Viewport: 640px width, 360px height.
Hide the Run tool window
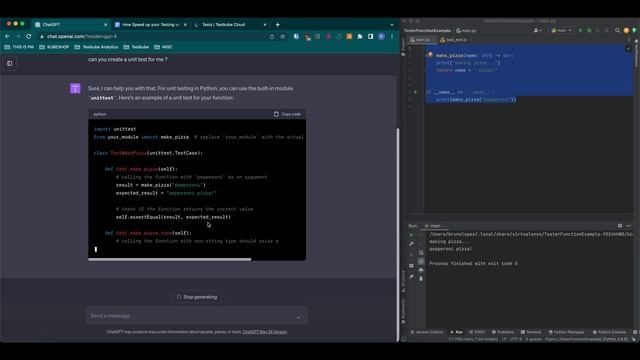click(629, 226)
